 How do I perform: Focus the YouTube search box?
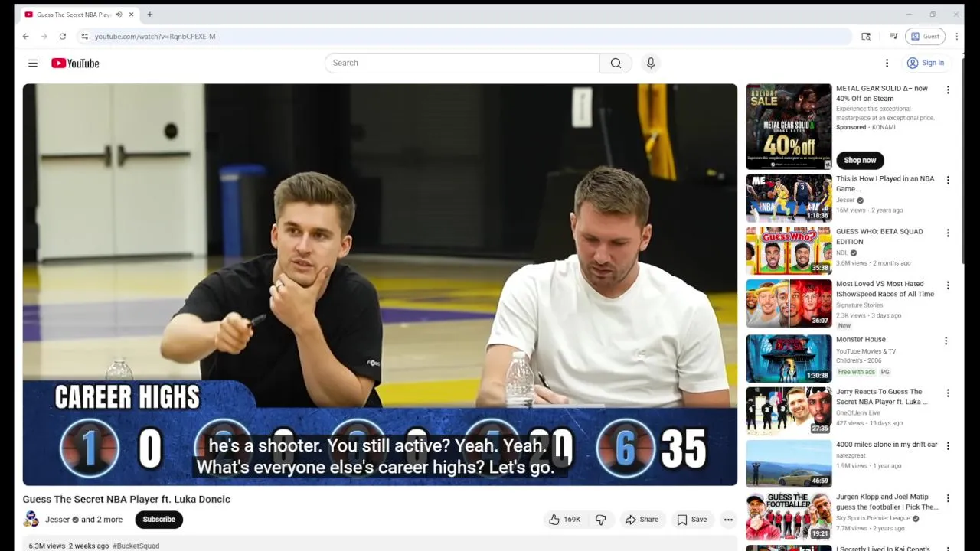[x=462, y=63]
